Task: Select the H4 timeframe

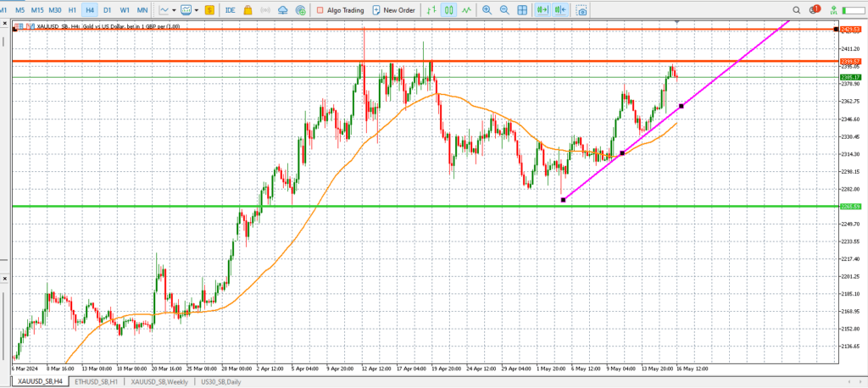Action: 90,10
